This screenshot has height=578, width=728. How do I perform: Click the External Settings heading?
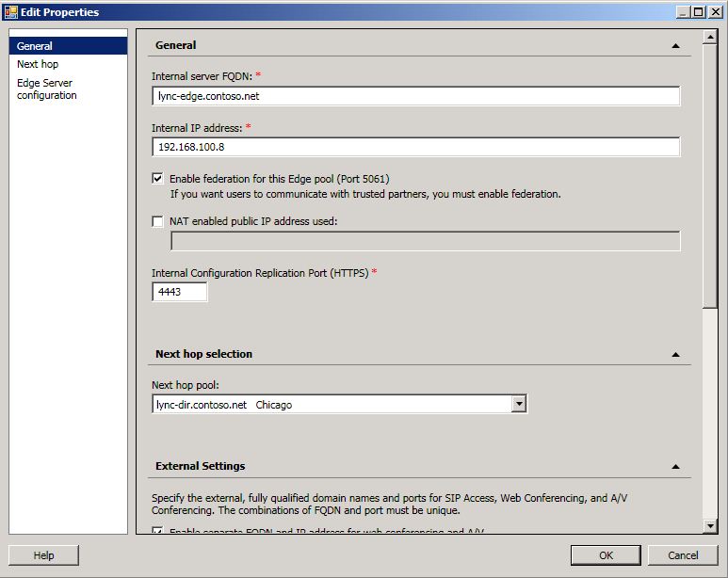click(x=200, y=466)
